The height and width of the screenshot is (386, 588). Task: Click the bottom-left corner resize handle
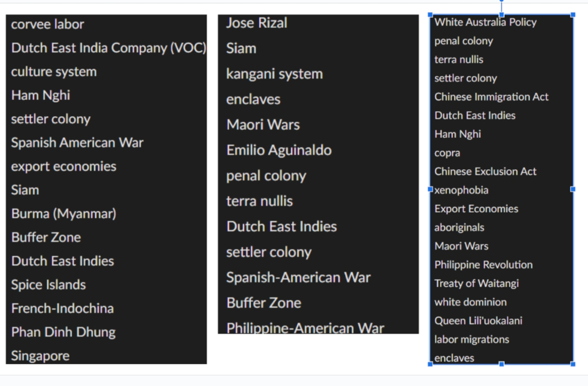pos(430,364)
